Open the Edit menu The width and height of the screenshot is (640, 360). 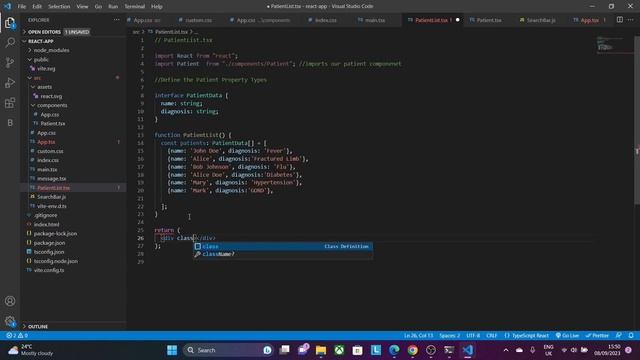pos(37,7)
